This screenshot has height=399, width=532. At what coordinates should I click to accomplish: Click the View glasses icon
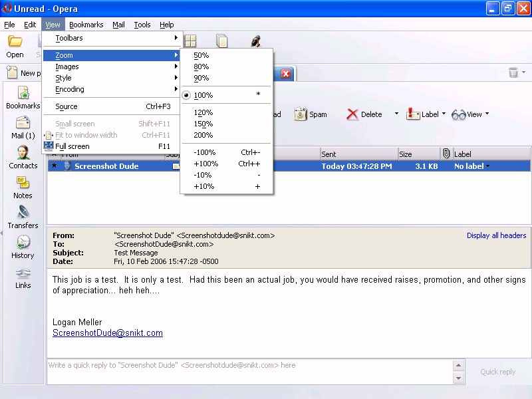pos(458,114)
